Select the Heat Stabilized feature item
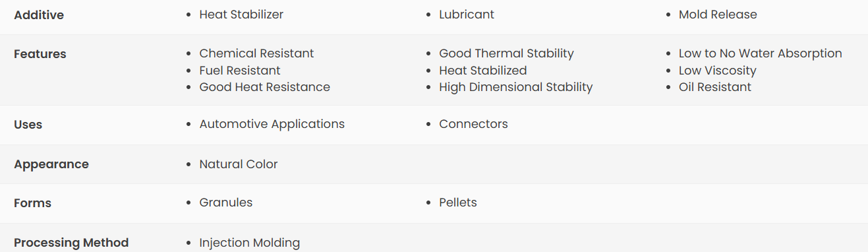The image size is (868, 252). tap(483, 71)
